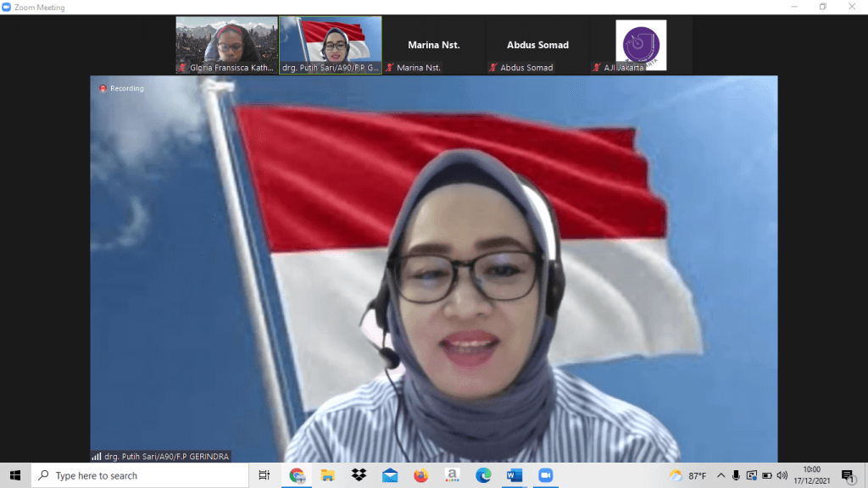Select AJI Jakarta participant tile
This screenshot has height=488, width=868.
[641, 45]
